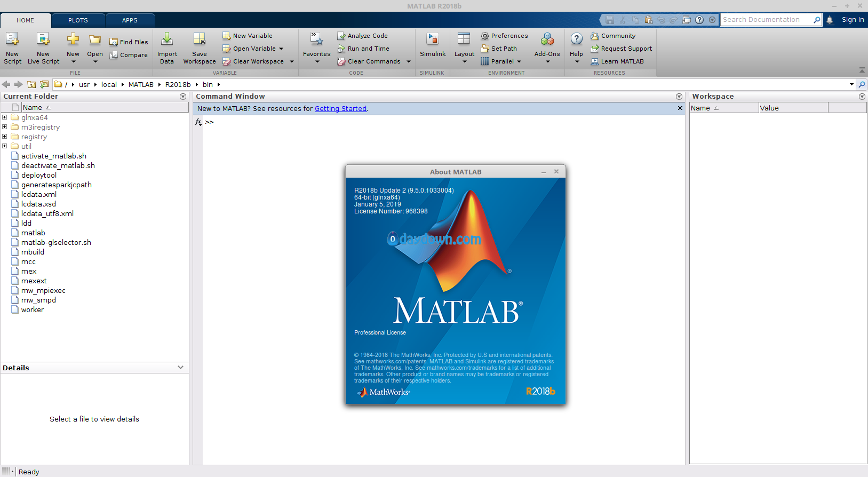
Task: Open the Layout options
Action: (464, 48)
